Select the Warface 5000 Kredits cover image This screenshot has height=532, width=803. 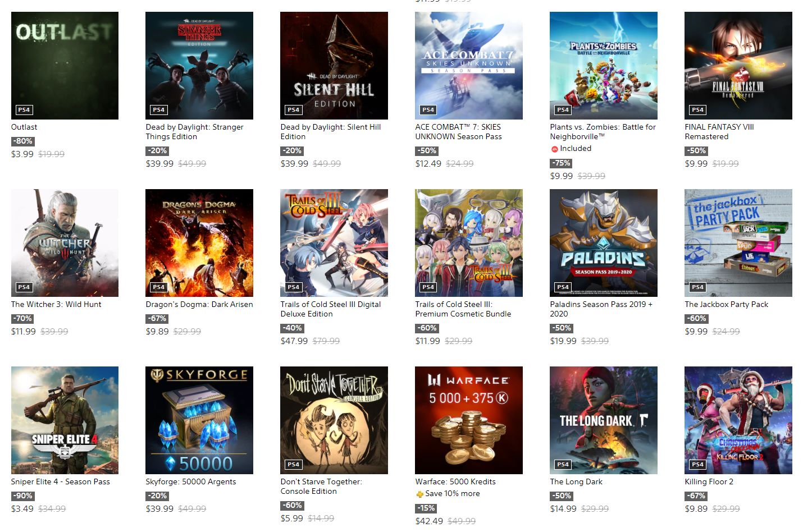(469, 420)
